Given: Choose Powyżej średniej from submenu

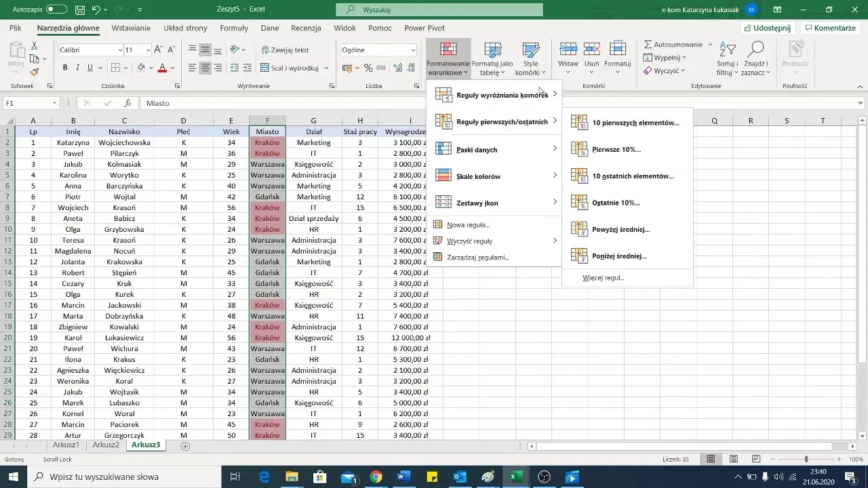Looking at the screenshot, I should 620,230.
